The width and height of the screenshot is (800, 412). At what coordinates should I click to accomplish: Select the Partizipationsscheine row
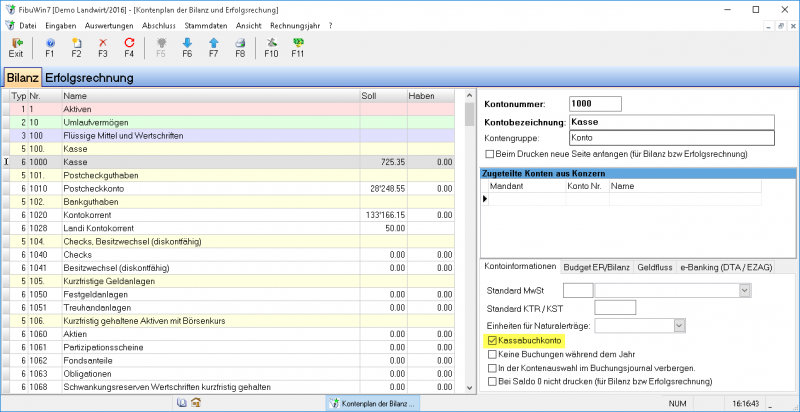coord(228,348)
